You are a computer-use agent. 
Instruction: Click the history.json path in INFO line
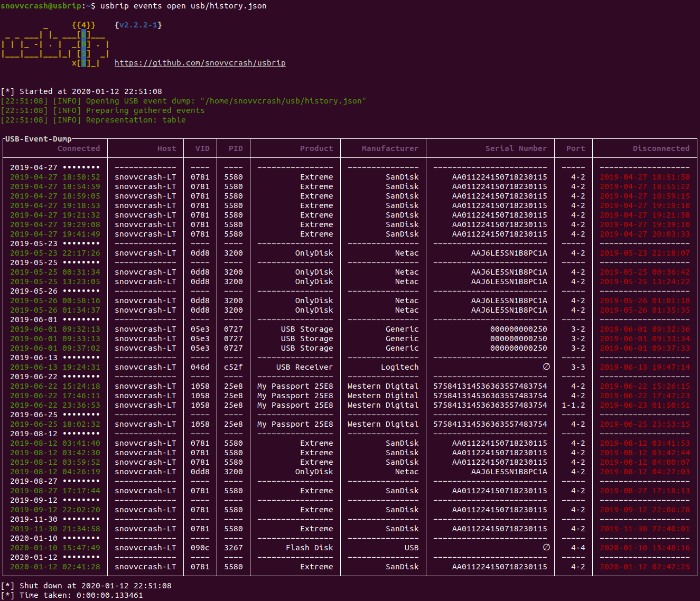(x=283, y=101)
